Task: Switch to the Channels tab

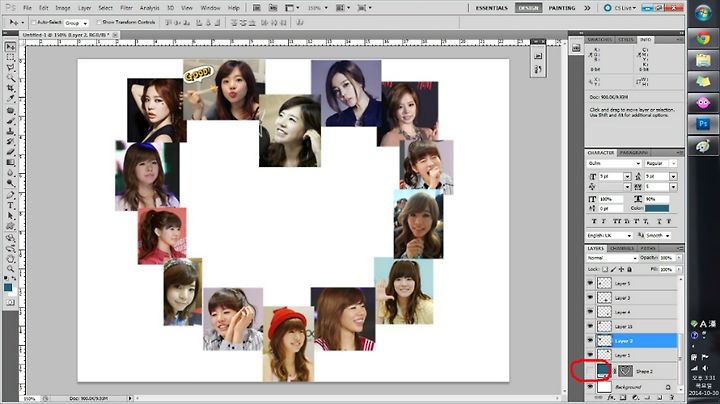Action: click(622, 248)
